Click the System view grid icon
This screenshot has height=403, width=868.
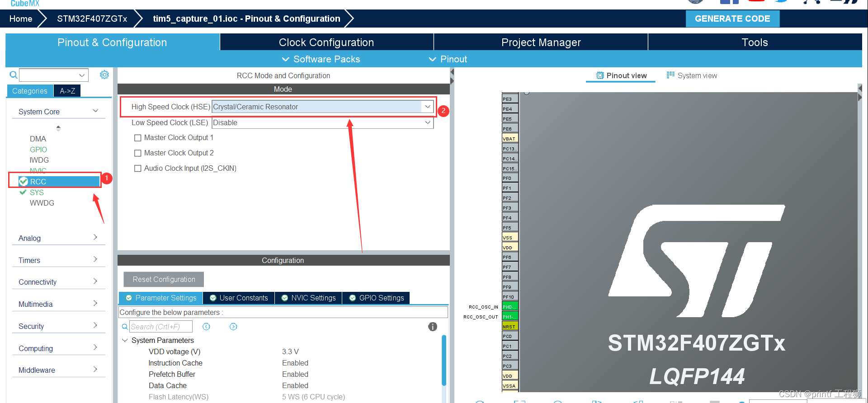(670, 75)
